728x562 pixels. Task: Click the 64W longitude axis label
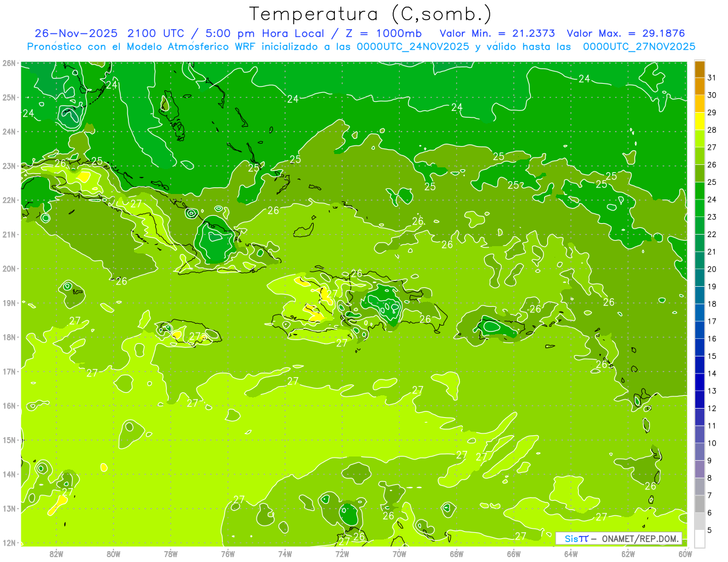pos(571,554)
